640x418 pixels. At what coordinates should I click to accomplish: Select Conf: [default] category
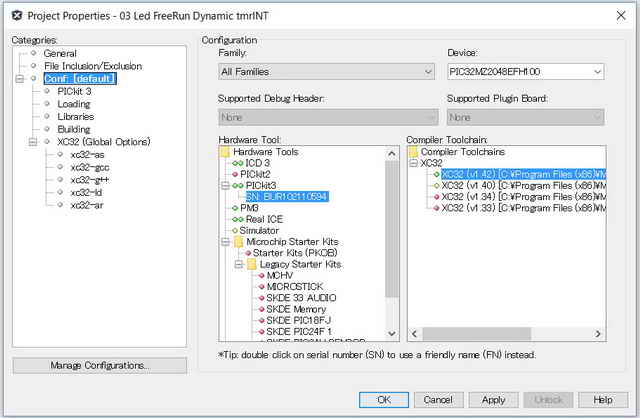[80, 78]
